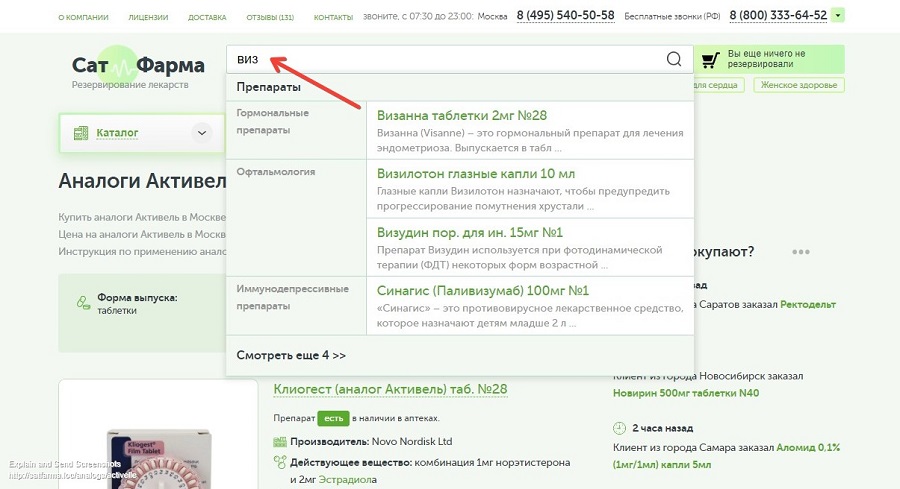Click Аналоги Активель page heading

click(142, 181)
